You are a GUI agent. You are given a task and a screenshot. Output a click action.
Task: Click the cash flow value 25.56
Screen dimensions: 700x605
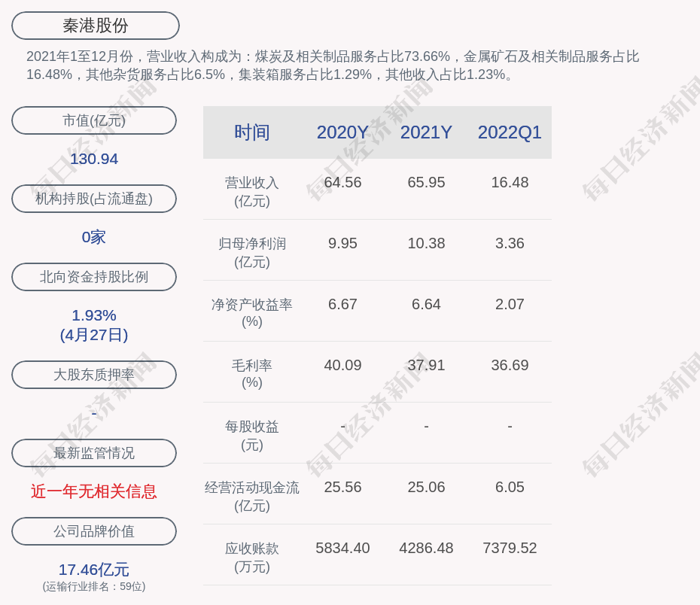pyautogui.click(x=342, y=487)
